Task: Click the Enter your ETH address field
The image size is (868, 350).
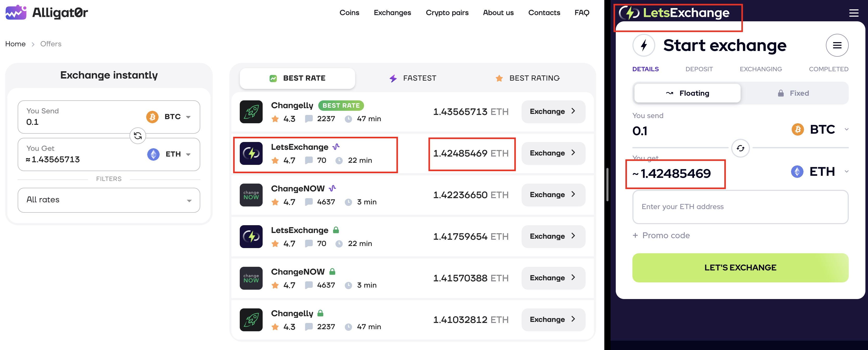Action: (740, 207)
